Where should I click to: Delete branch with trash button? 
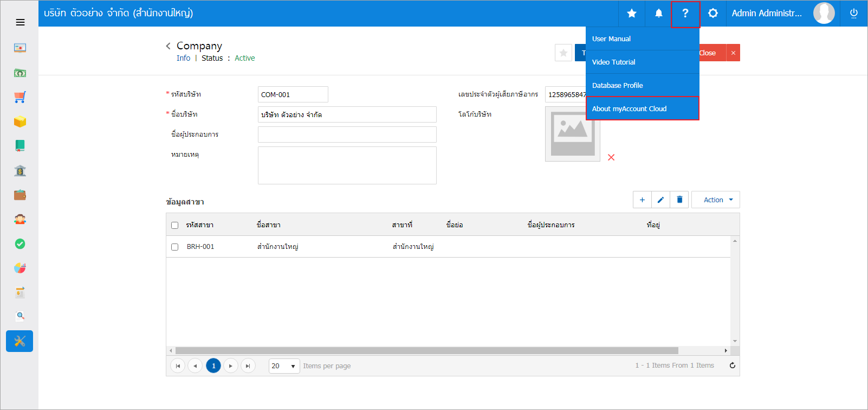[679, 200]
